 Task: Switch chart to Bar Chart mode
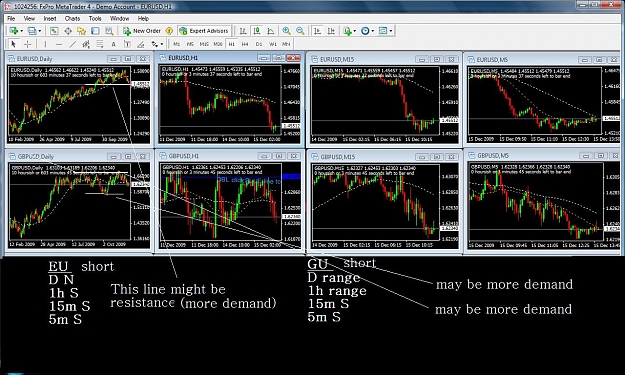(x=243, y=31)
